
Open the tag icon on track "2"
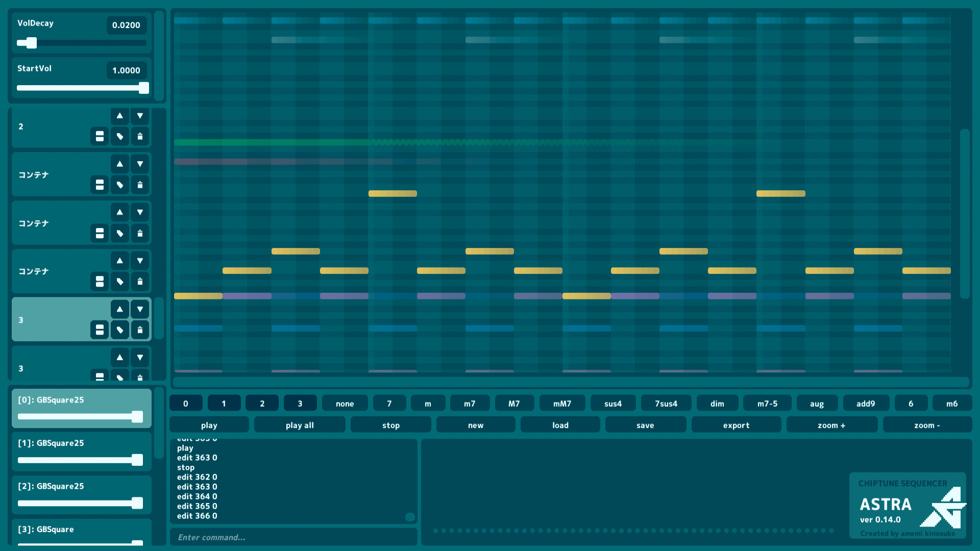coord(119,136)
